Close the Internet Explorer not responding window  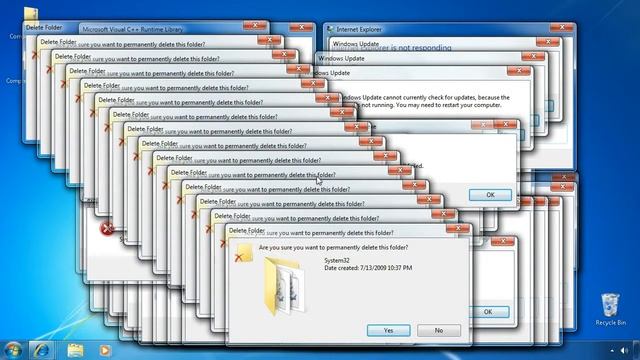tap(562, 27)
